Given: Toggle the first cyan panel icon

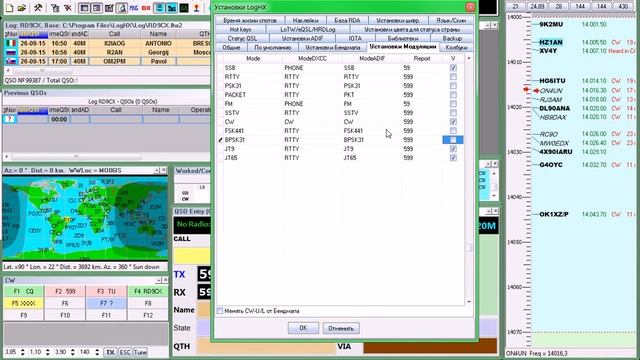Looking at the screenshot, I should click(x=160, y=7).
